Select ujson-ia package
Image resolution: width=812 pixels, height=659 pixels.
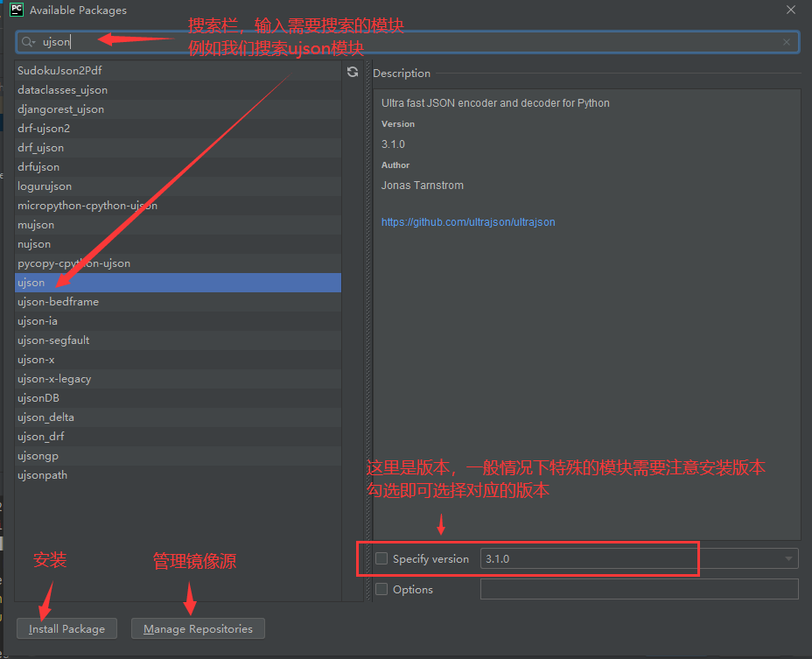tap(178, 321)
